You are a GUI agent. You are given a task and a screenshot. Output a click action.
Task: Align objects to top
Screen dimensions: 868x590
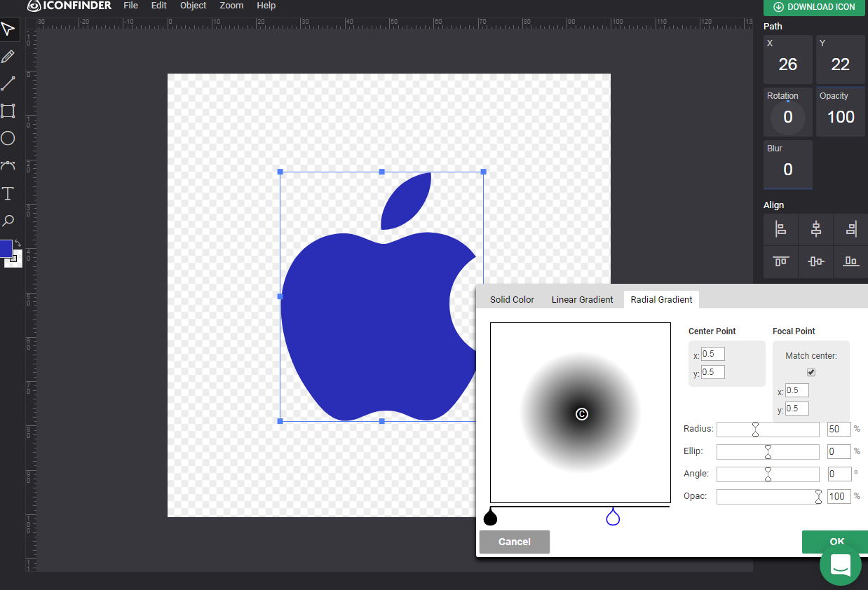coord(780,261)
